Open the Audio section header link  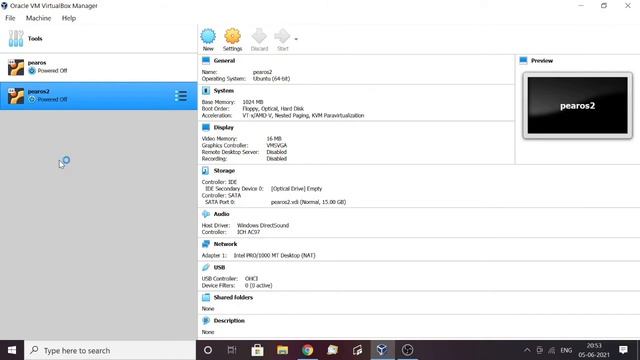(x=221, y=214)
